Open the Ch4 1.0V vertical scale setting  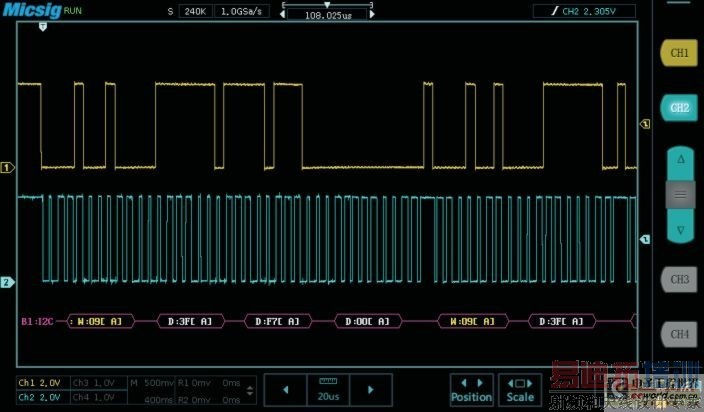[x=99, y=397]
